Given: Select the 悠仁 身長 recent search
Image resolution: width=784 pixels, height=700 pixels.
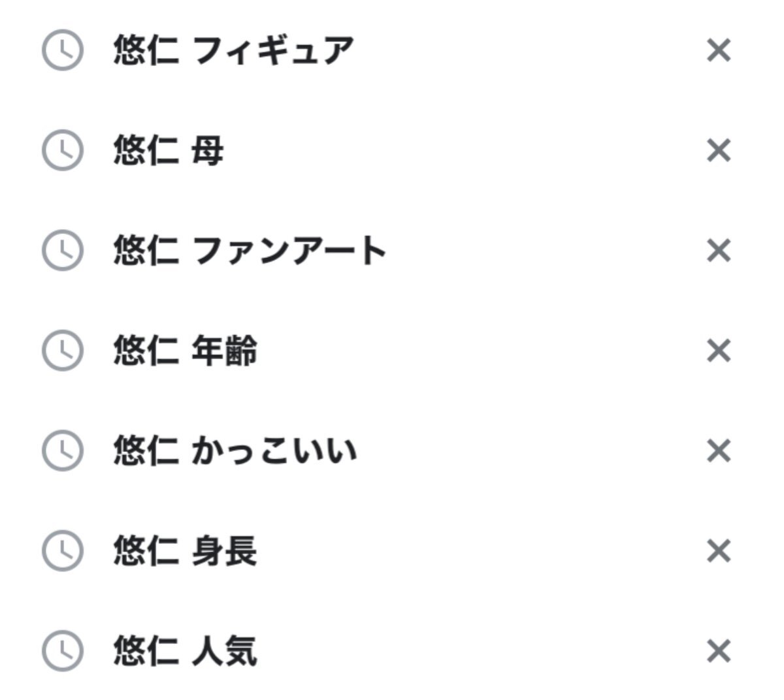Looking at the screenshot, I should 185,551.
